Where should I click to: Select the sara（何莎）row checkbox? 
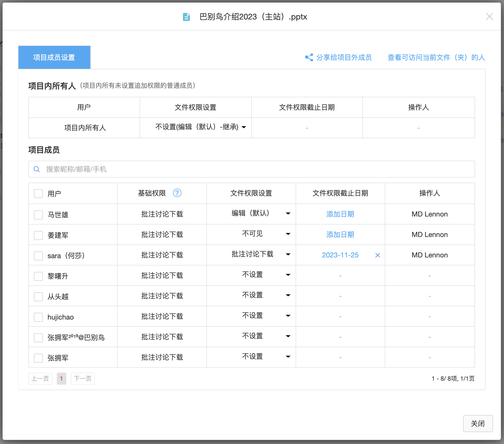(x=38, y=256)
